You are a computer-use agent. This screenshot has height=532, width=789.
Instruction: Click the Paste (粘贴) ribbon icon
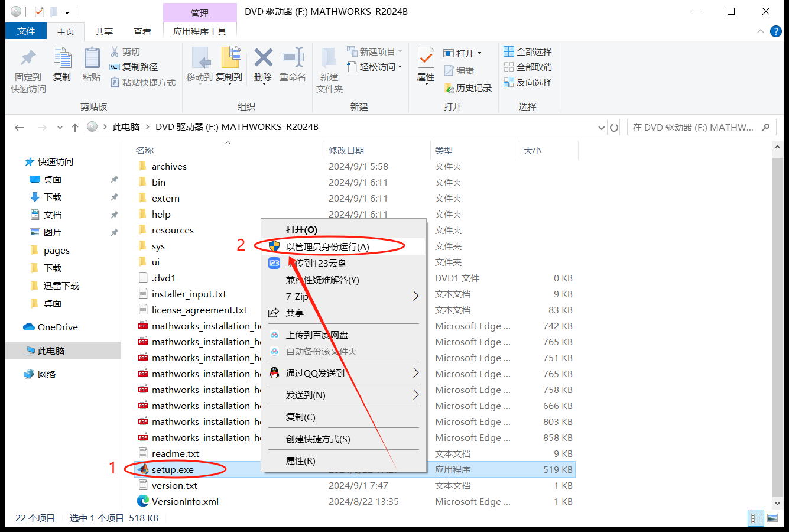point(92,59)
